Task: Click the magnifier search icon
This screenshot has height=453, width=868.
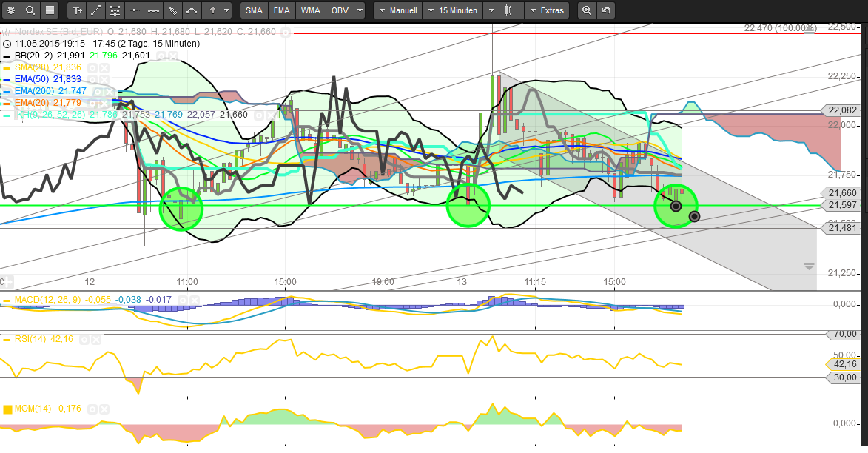Action: (x=30, y=10)
